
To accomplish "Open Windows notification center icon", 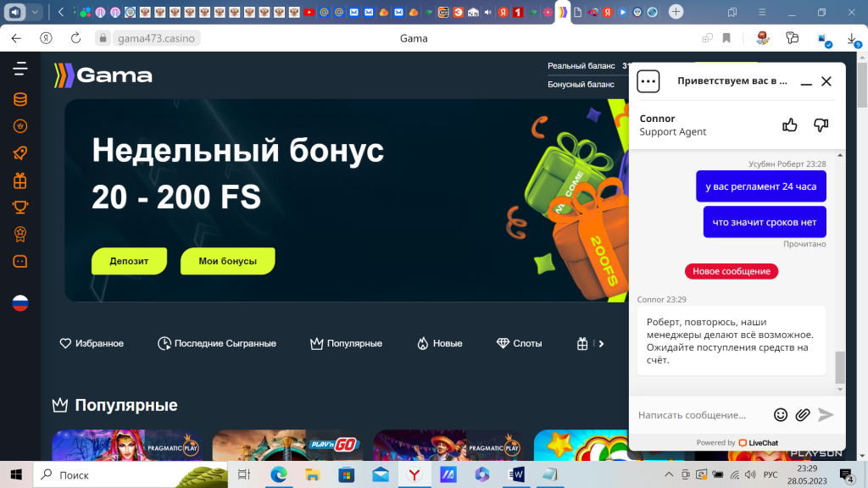I will click(846, 474).
